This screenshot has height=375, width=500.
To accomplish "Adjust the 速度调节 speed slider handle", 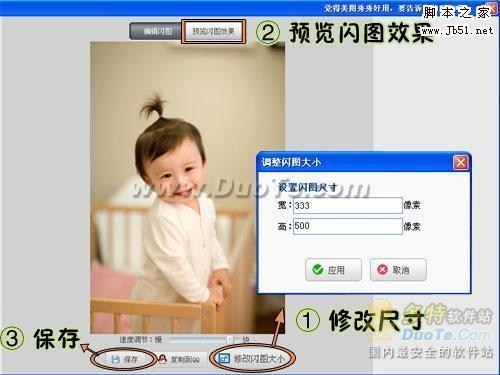I will 230,340.
